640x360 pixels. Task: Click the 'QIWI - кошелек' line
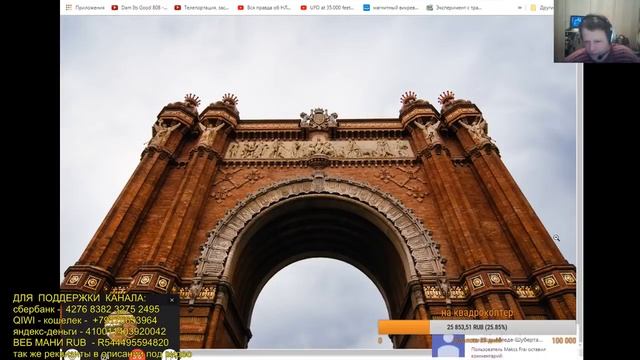tap(85, 320)
